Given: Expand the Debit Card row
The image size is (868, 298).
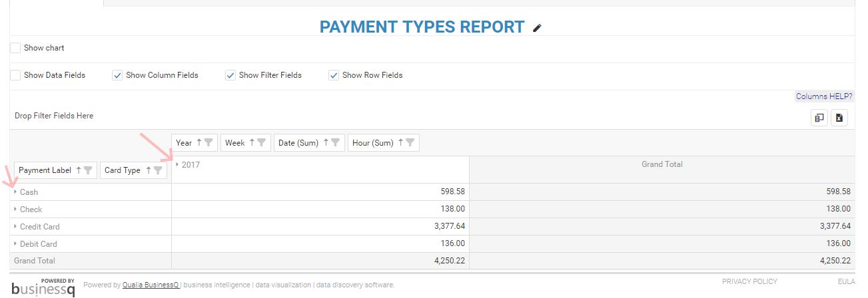Looking at the screenshot, I should point(15,243).
